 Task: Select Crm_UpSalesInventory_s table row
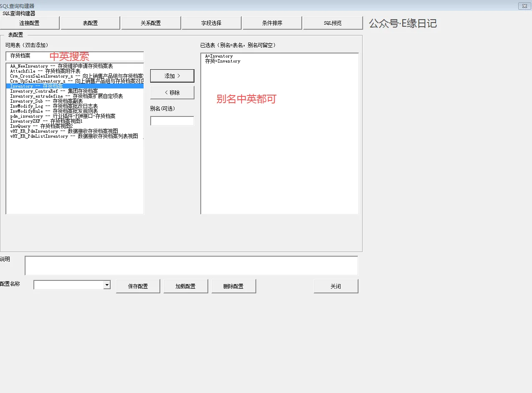click(75, 81)
